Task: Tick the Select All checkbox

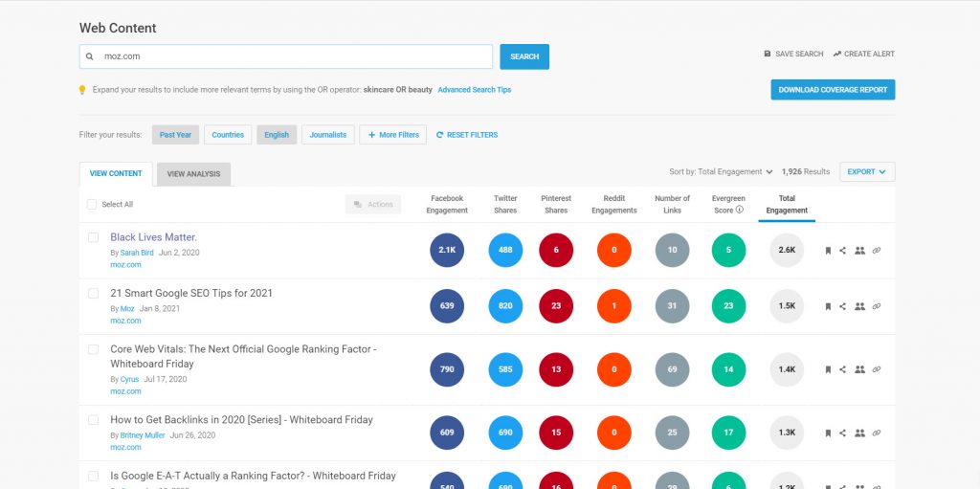Action: pos(92,205)
